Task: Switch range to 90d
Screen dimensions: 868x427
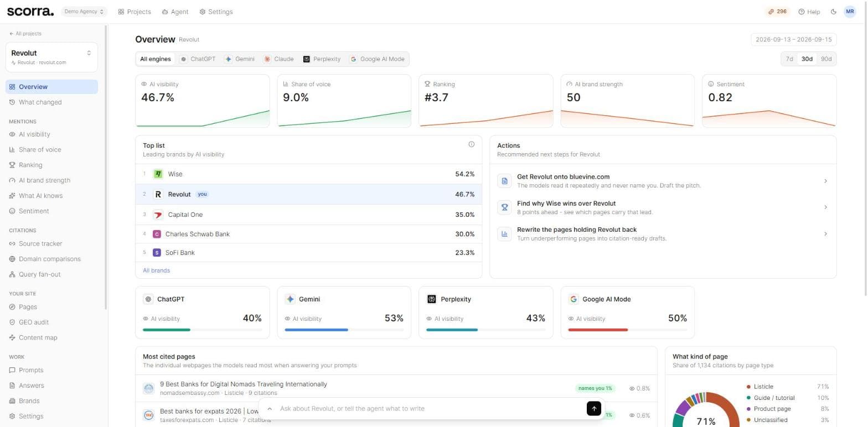Action: (x=826, y=59)
